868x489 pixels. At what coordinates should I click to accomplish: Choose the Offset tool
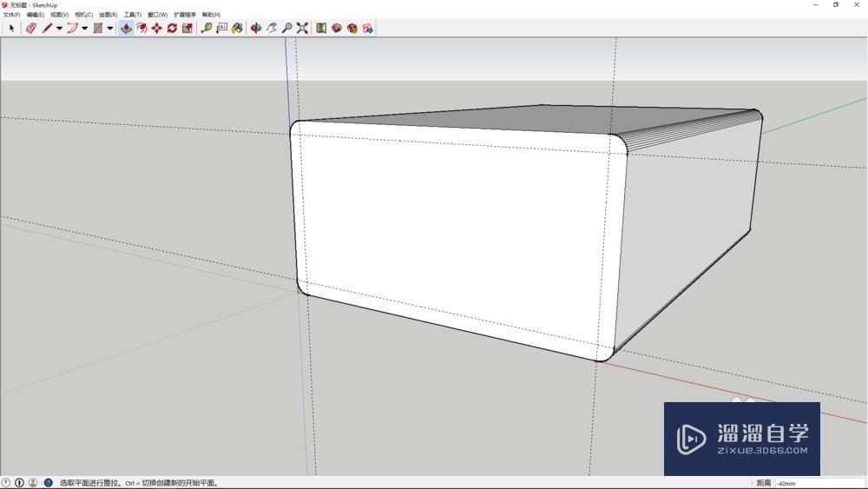pos(141,28)
